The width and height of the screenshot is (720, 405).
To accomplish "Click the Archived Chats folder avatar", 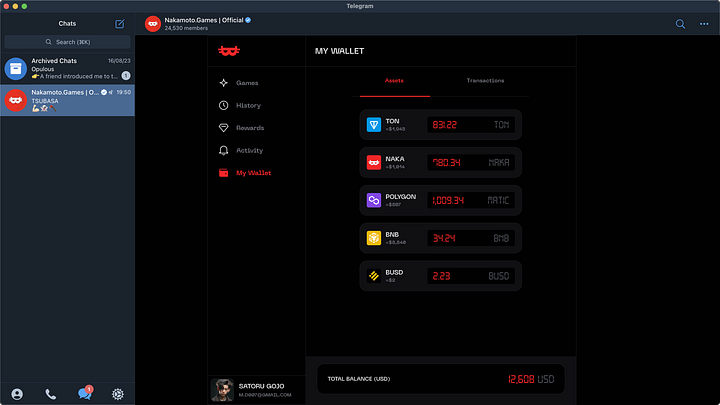I will pyautogui.click(x=16, y=68).
